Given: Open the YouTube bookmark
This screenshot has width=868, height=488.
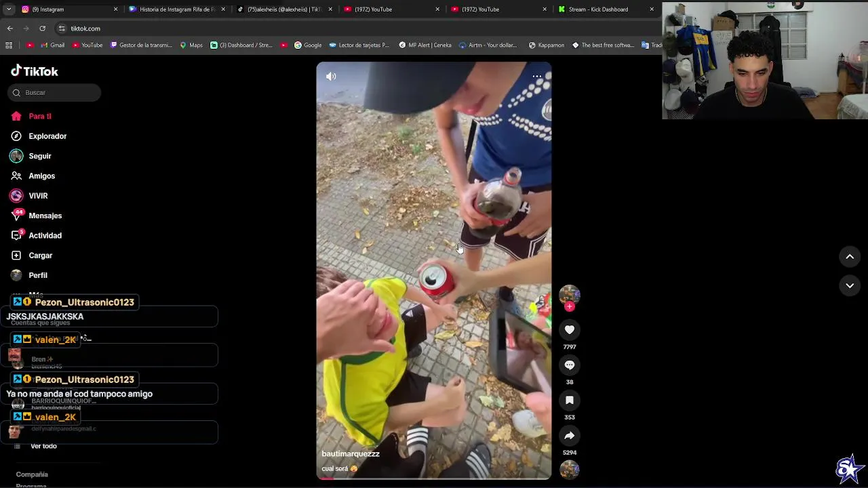Looking at the screenshot, I should click(87, 45).
